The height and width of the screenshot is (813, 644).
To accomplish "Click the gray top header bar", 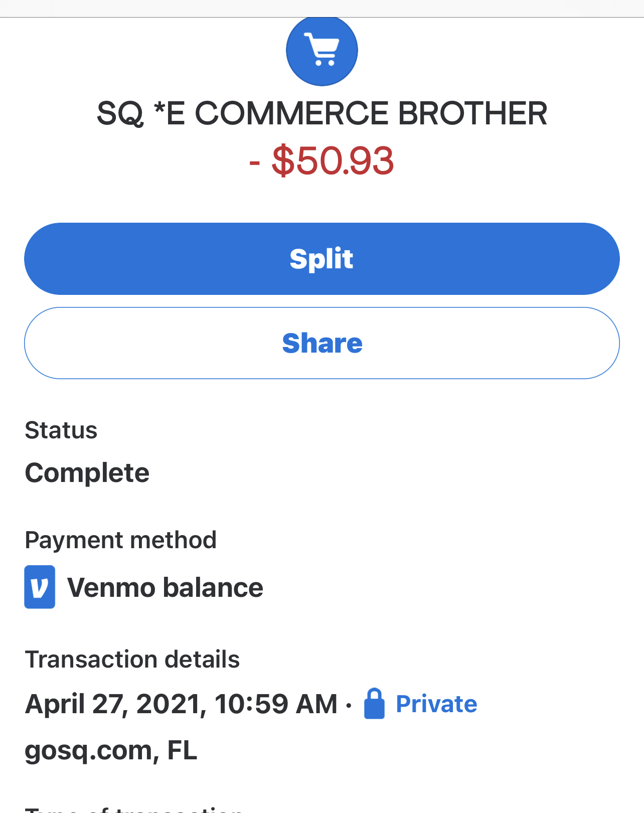I will click(322, 9).
